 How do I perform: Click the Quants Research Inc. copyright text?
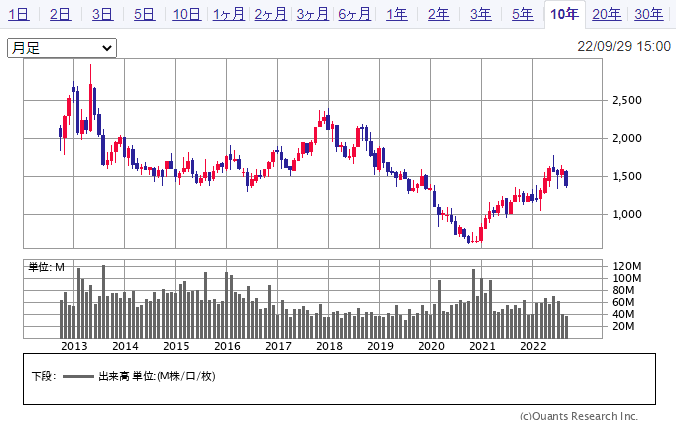(x=579, y=416)
